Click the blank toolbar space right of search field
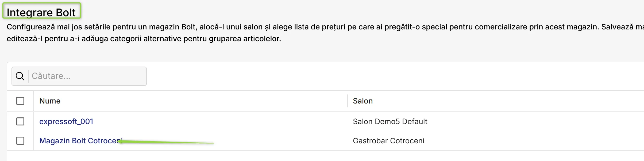 [395, 76]
